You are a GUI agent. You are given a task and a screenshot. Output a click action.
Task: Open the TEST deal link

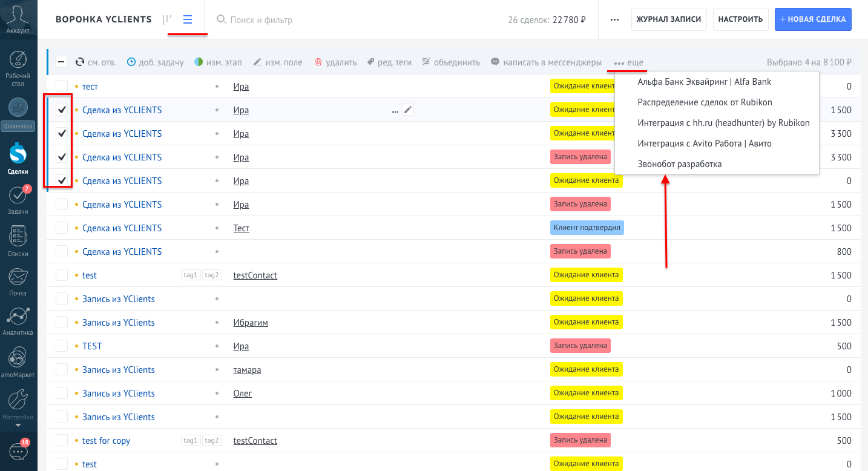pyautogui.click(x=92, y=346)
